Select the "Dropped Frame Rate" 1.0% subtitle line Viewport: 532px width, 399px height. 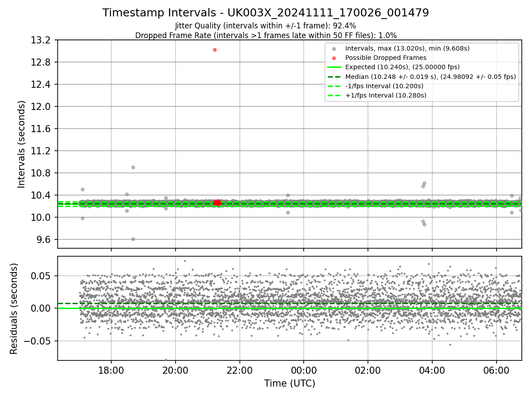(266, 35)
